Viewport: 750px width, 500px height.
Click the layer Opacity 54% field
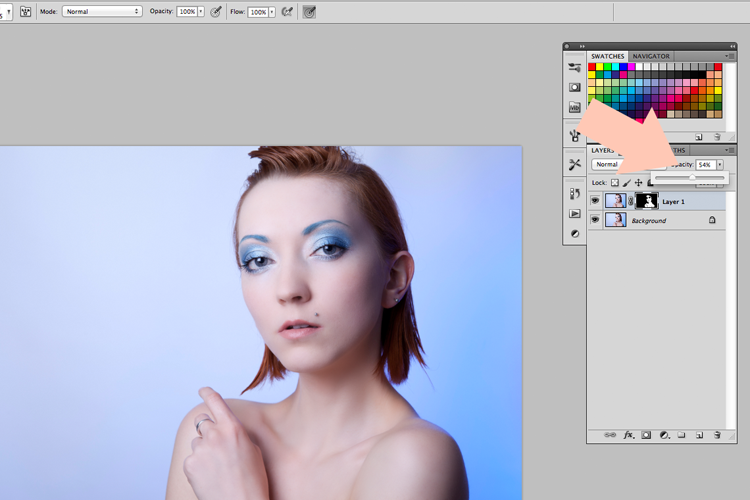click(706, 165)
